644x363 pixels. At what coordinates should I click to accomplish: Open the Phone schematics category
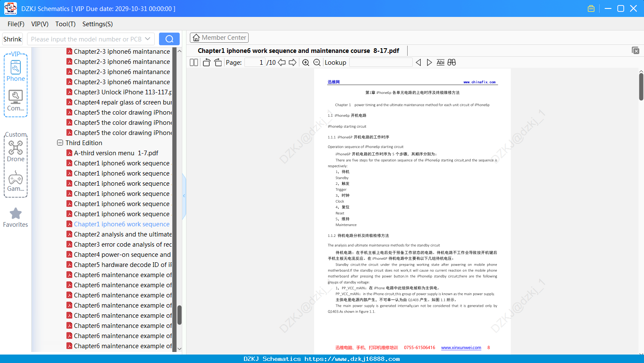pyautogui.click(x=16, y=71)
